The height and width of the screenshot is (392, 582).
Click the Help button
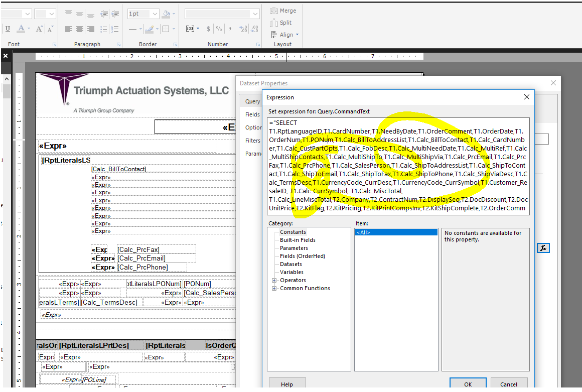287,384
